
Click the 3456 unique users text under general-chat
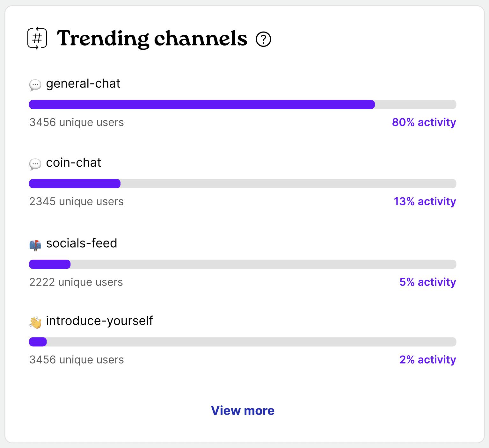tap(76, 122)
